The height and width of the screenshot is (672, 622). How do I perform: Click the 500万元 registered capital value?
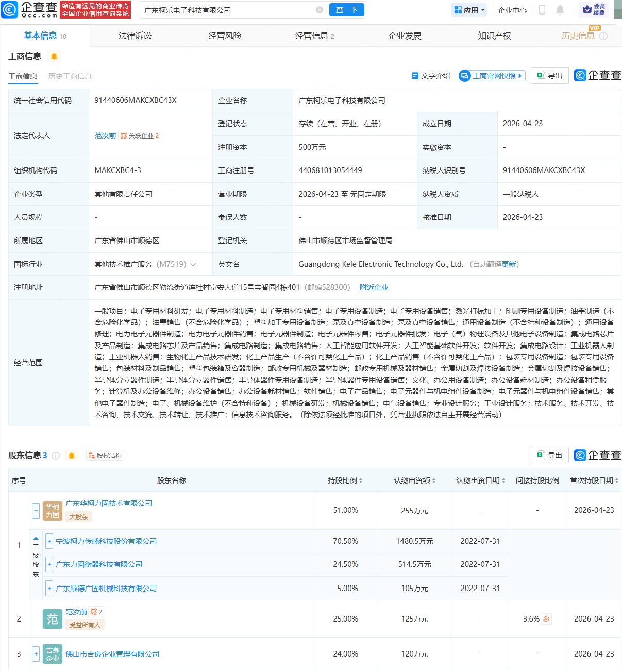pos(312,147)
